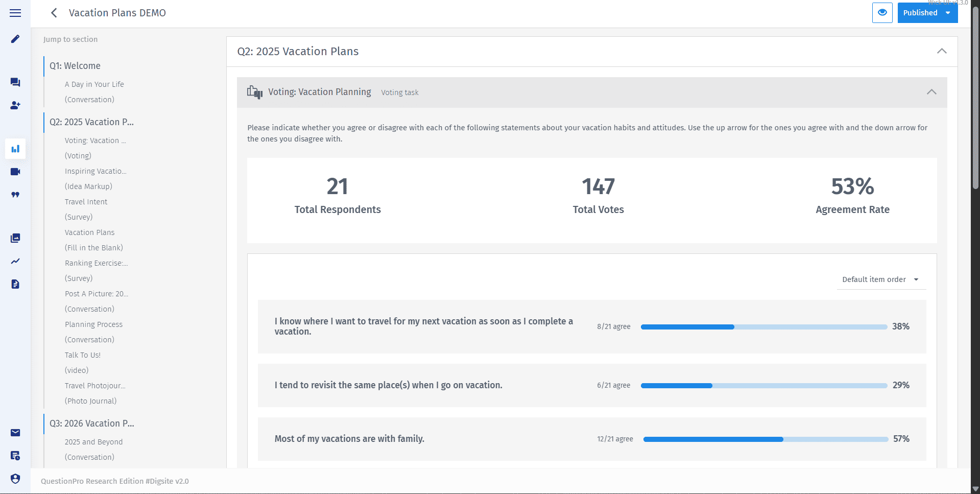The image size is (980, 494).
Task: Open the document report icon in sidebar
Action: click(15, 284)
